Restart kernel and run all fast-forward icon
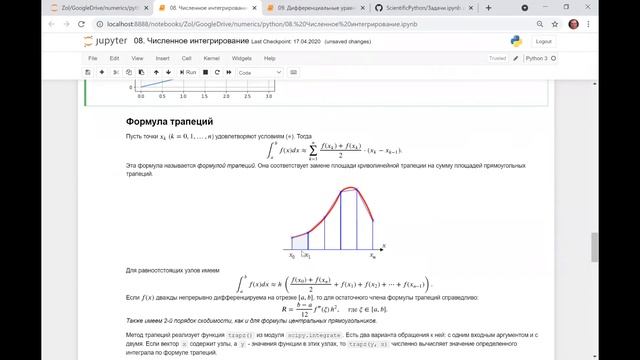 click(229, 72)
